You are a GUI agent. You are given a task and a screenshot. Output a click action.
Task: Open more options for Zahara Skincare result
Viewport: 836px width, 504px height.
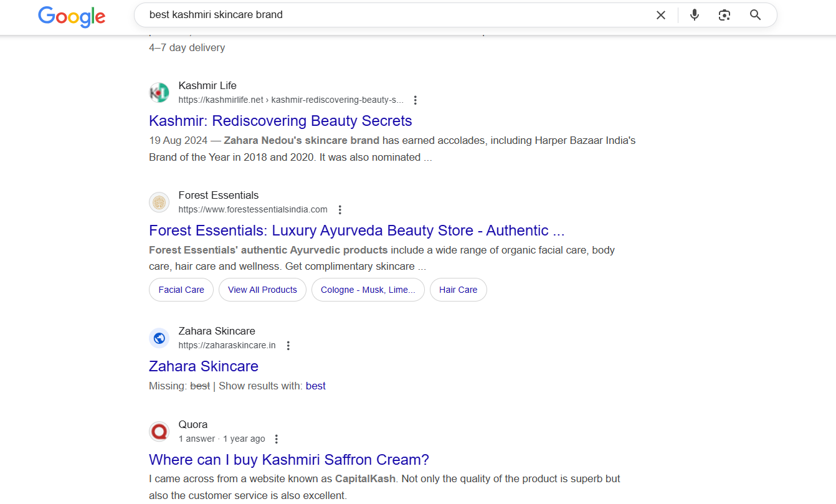pos(288,346)
